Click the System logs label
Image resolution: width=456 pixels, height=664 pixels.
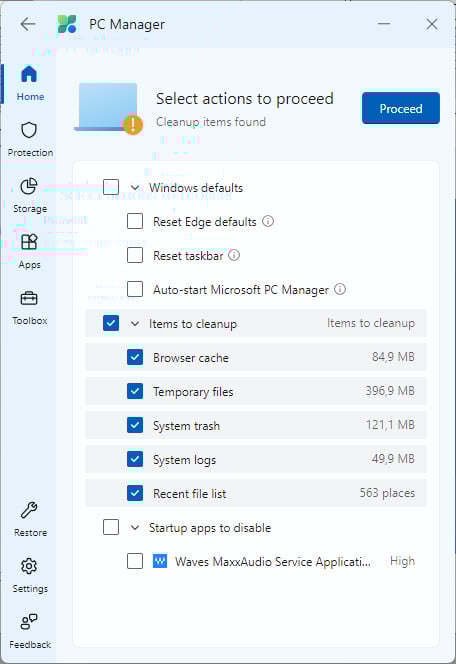185,460
